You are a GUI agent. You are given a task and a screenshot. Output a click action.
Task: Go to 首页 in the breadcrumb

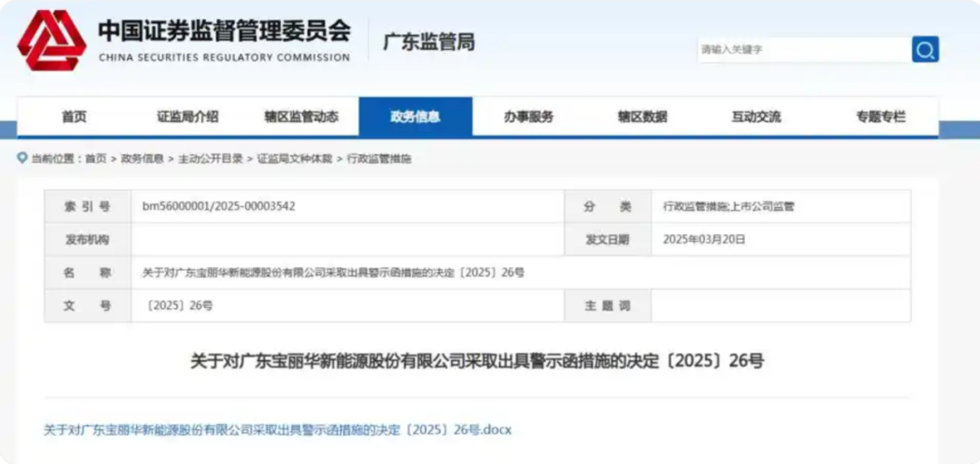[x=96, y=159]
